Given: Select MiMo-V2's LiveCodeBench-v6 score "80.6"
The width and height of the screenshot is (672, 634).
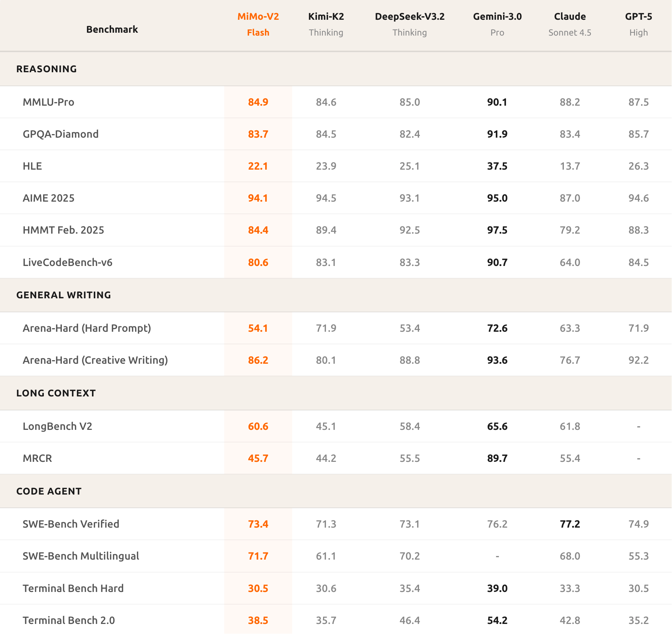Looking at the screenshot, I should coord(258,262).
